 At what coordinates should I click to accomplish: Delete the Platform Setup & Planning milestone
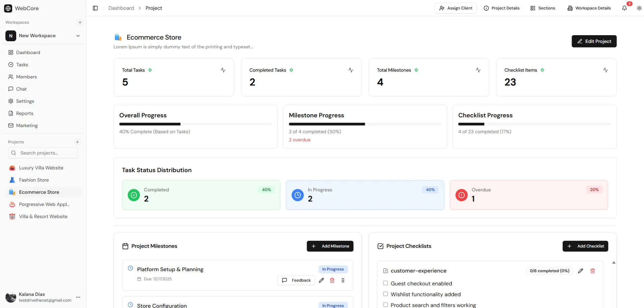pyautogui.click(x=332, y=280)
